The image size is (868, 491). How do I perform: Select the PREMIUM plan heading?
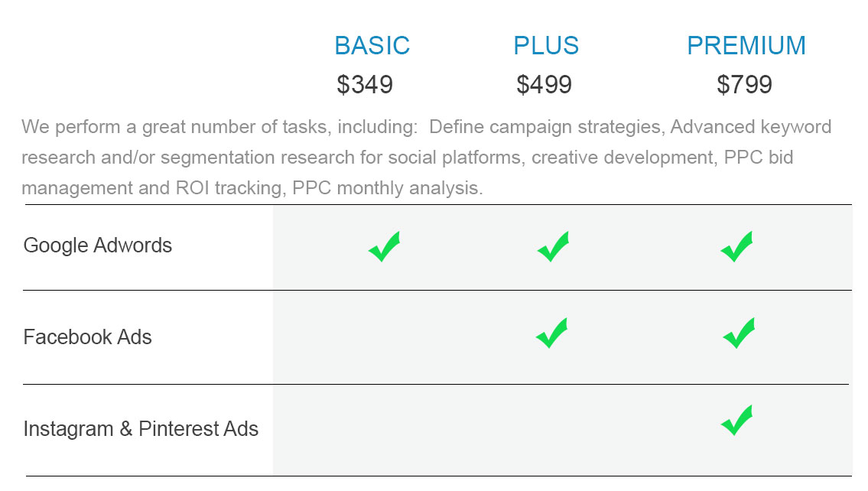746,45
